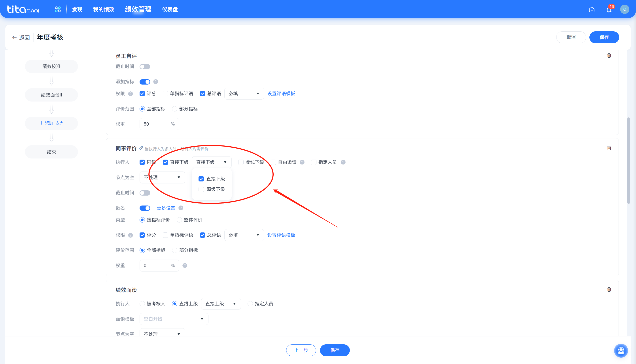Open 我的绩效 in top navigation

(104, 9)
